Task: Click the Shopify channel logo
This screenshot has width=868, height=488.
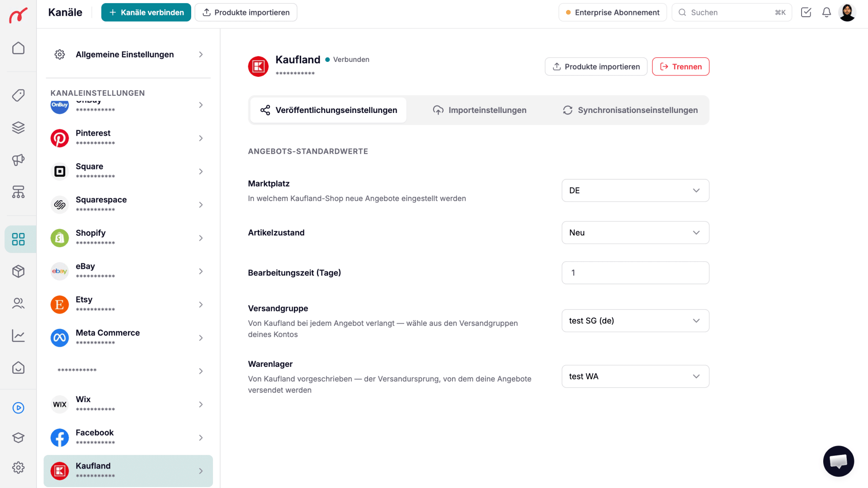Action: [60, 238]
